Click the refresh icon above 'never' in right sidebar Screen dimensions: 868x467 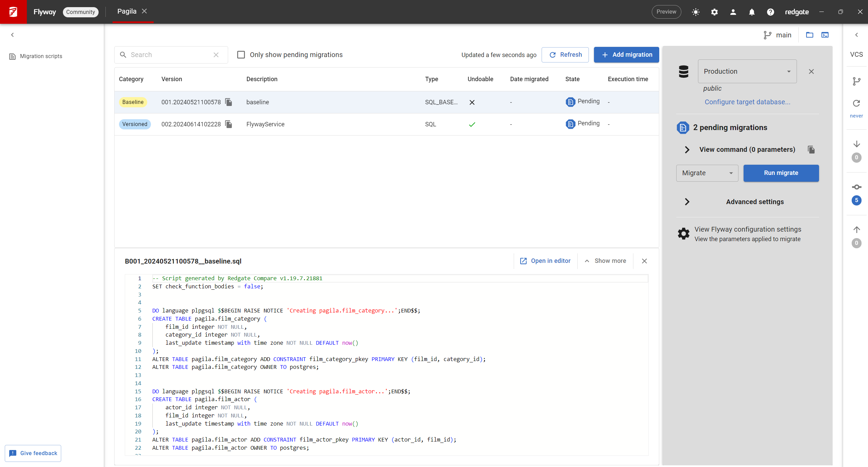click(856, 103)
